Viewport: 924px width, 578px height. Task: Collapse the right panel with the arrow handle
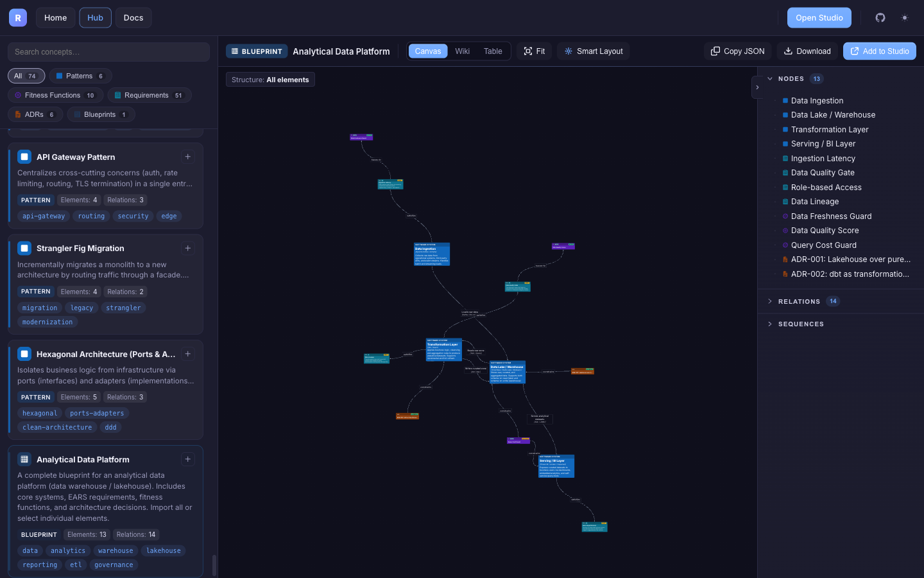pos(757,87)
